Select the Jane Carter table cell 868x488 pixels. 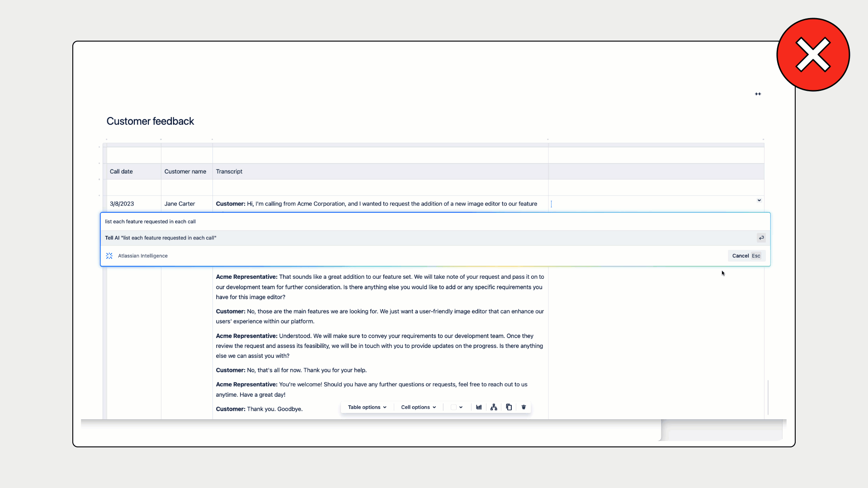coord(180,204)
